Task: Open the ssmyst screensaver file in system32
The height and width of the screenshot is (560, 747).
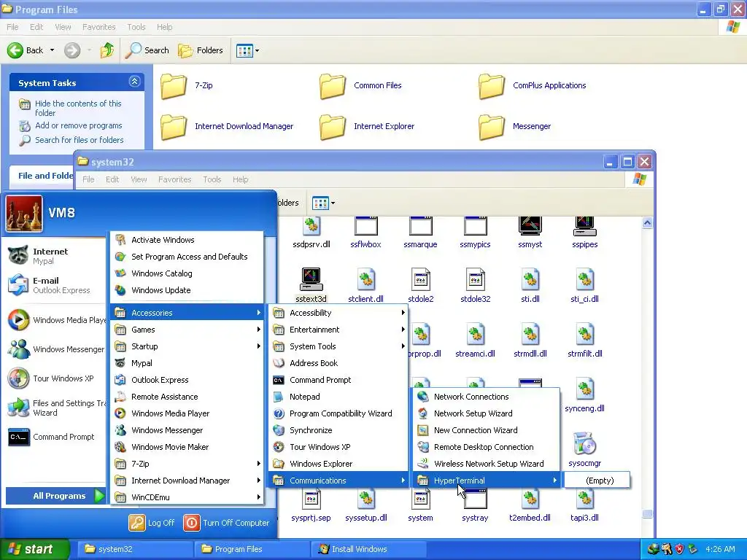Action: tap(530, 226)
